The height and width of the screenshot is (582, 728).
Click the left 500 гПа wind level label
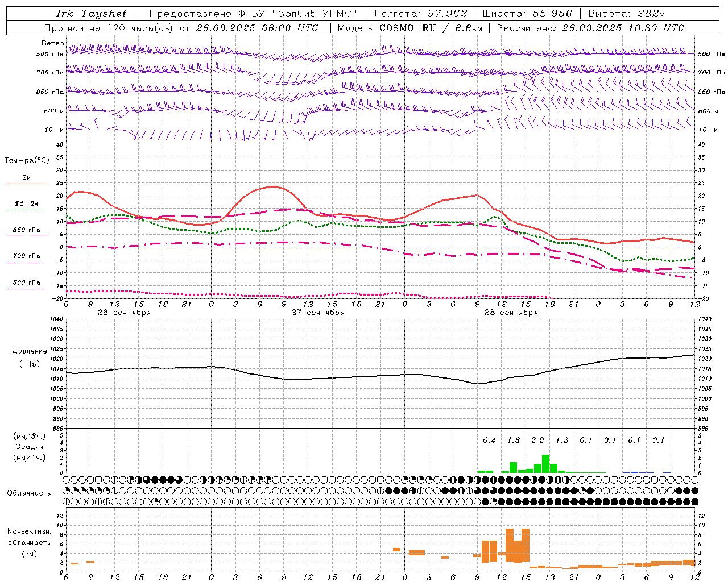tap(50, 54)
